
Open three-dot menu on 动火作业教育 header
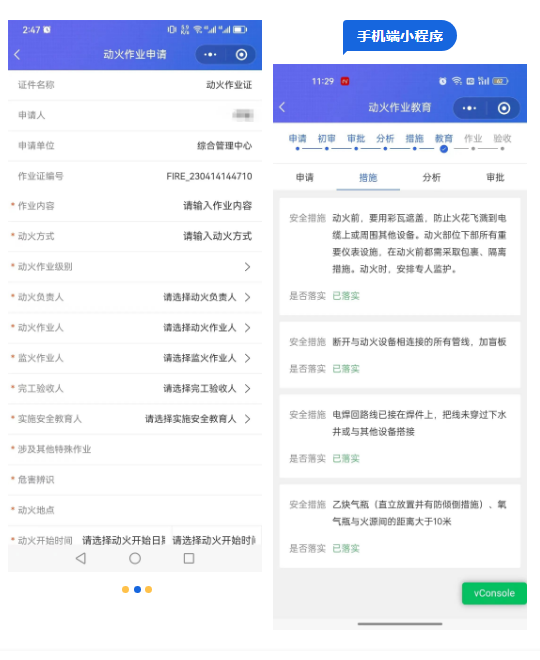(469, 108)
